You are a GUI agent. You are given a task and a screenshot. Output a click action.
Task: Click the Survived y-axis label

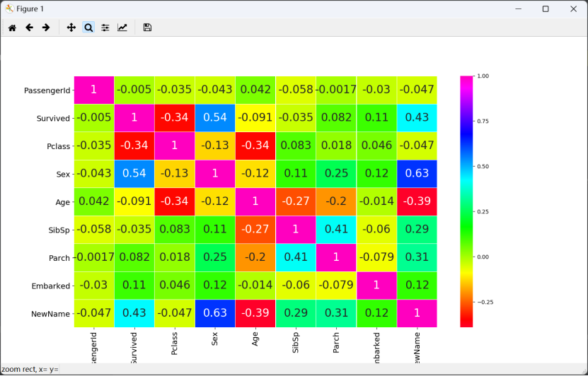coord(53,119)
